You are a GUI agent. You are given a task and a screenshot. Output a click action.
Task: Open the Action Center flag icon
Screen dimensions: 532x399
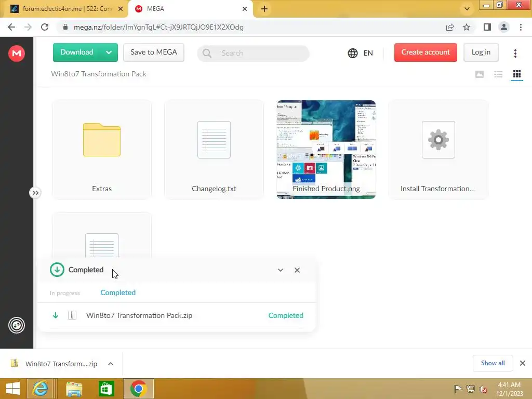click(458, 389)
